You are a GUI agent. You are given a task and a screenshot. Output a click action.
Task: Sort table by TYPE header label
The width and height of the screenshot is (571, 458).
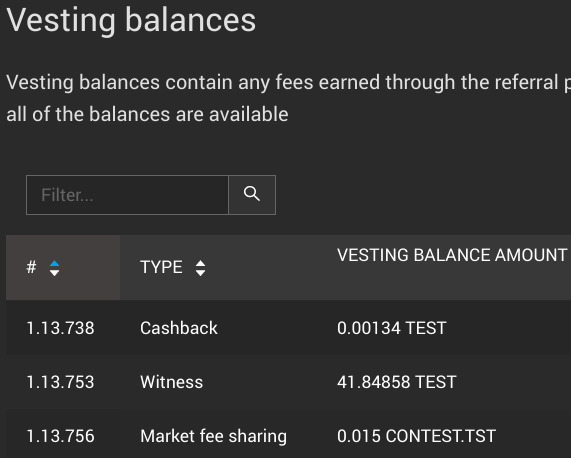(161, 267)
